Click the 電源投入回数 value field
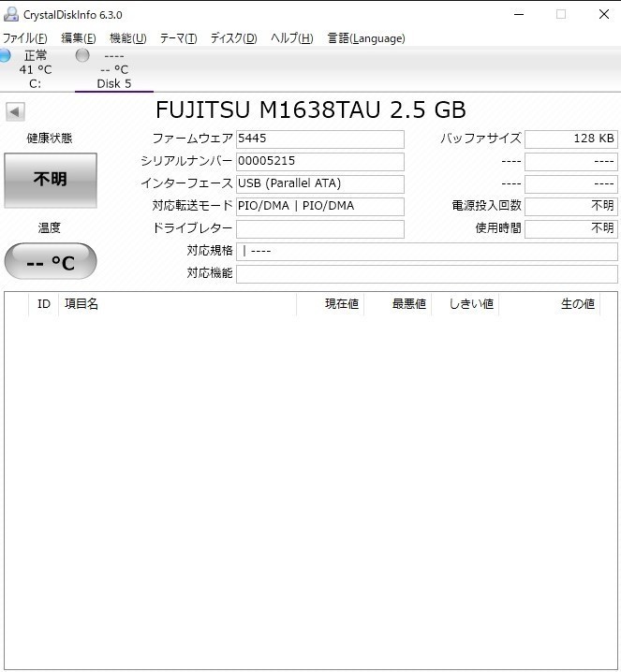 [571, 206]
